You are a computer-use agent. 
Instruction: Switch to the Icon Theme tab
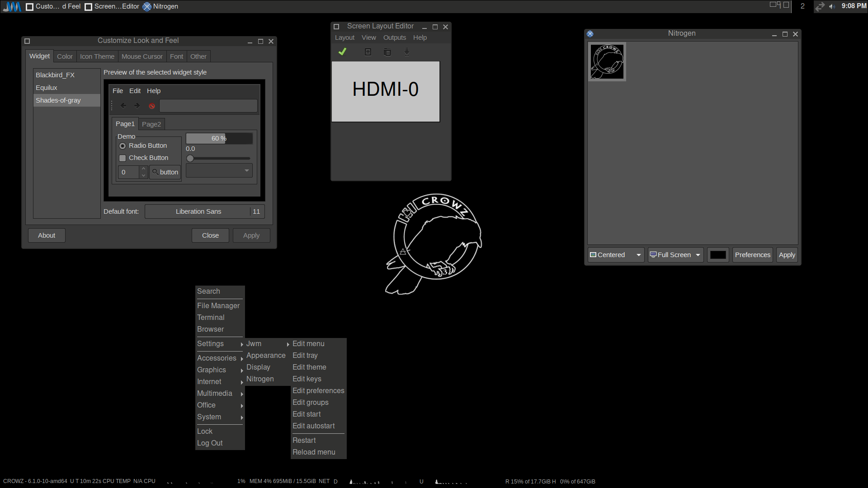(x=97, y=56)
